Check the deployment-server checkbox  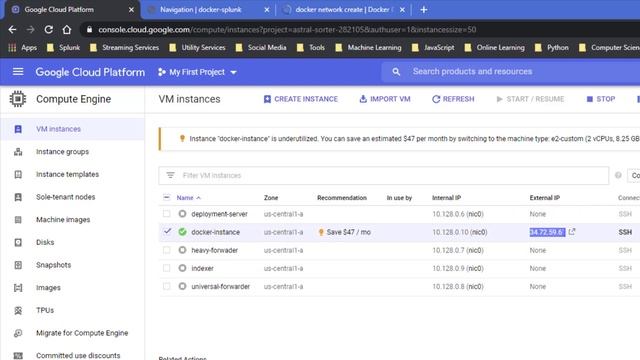click(167, 213)
